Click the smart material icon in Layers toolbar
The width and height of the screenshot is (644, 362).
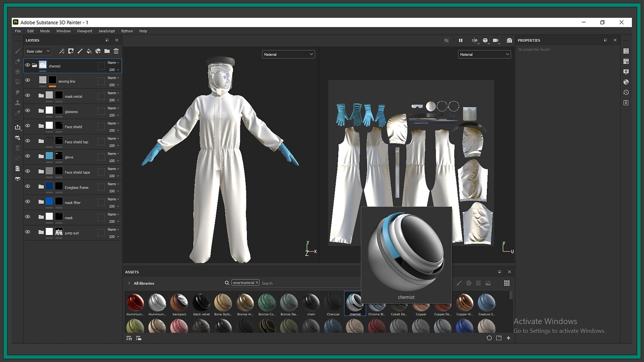click(98, 51)
